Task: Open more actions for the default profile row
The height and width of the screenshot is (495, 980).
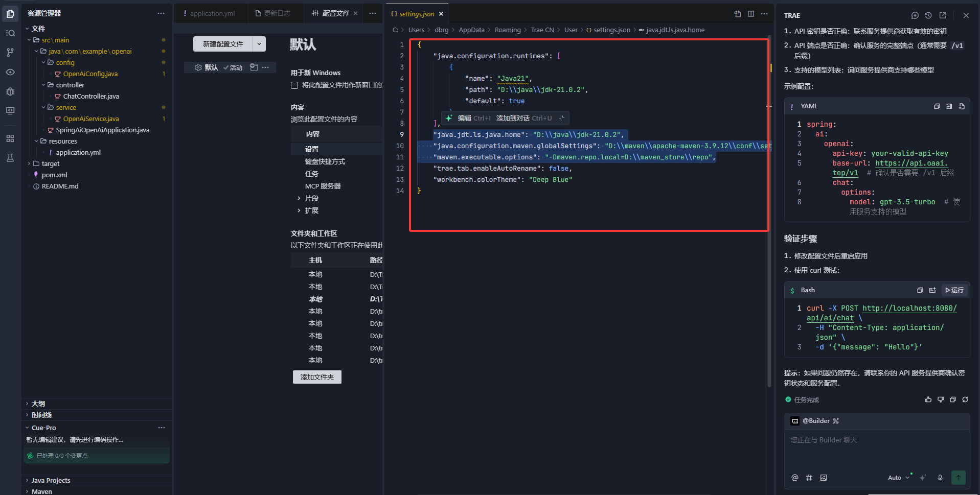Action: (265, 67)
